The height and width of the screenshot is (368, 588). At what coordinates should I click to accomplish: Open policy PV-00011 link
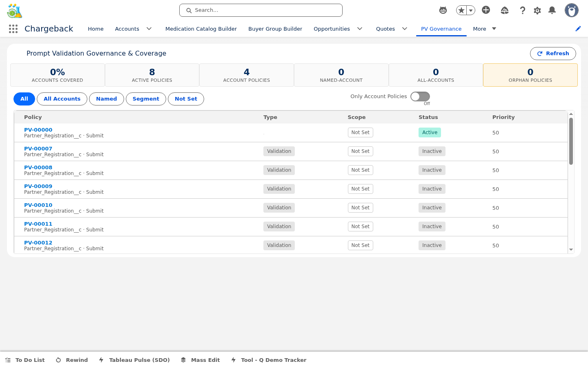38,224
